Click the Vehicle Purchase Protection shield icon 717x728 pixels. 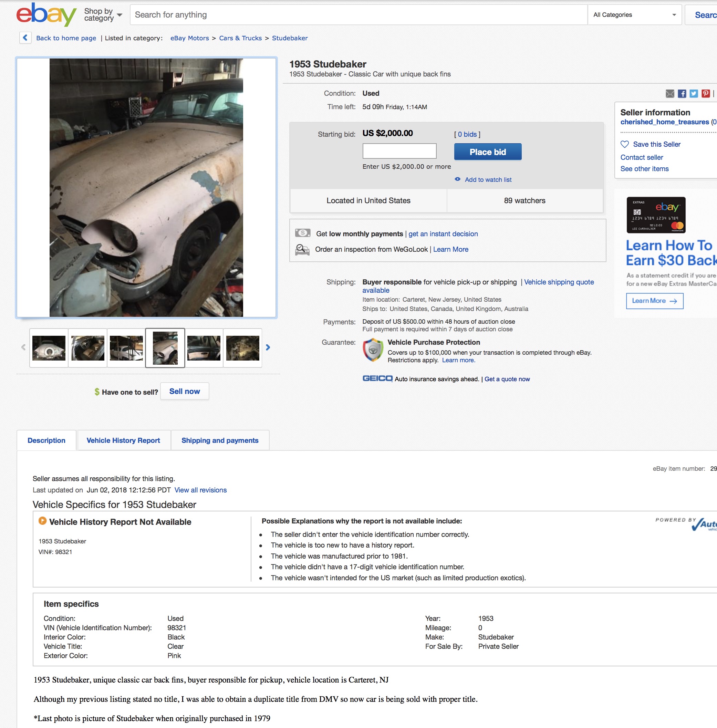pyautogui.click(x=372, y=350)
